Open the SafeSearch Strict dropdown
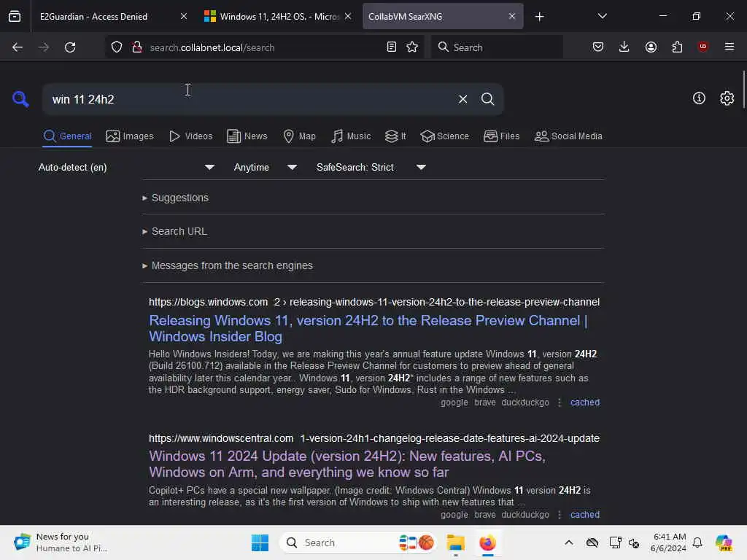747x560 pixels. [371, 167]
